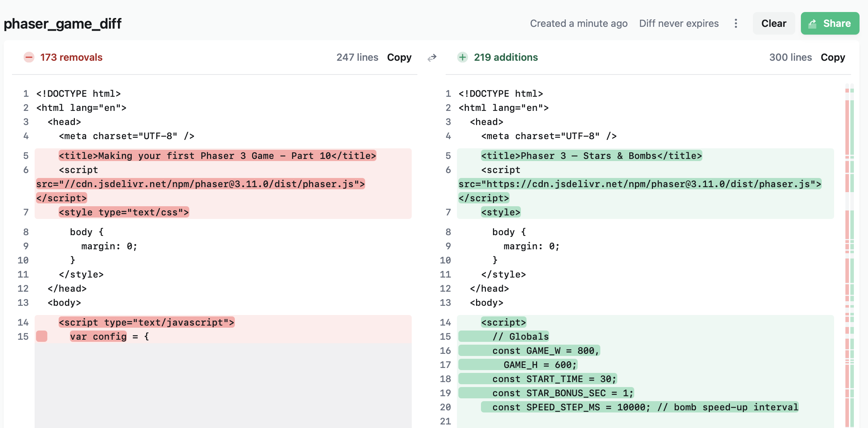Click the 'const START_TIME = 30;' line

point(554,379)
